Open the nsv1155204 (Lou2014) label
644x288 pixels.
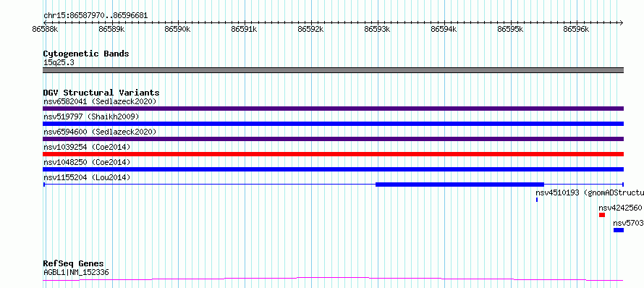coord(87,177)
